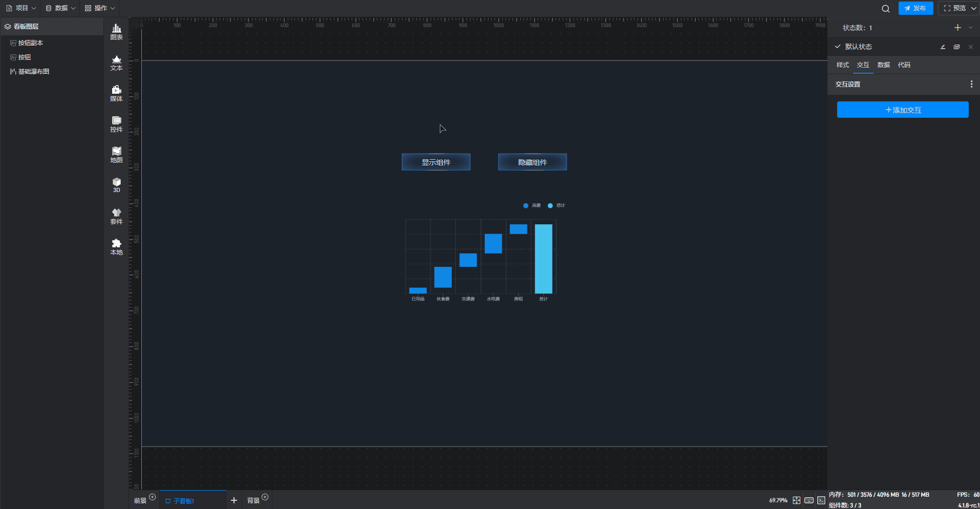This screenshot has height=509, width=980.
Task: Click the 显示组件 button on the canvas
Action: tap(436, 162)
